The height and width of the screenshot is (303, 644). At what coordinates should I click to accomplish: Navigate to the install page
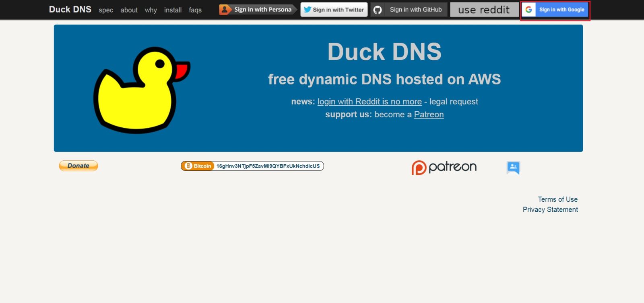(x=173, y=10)
